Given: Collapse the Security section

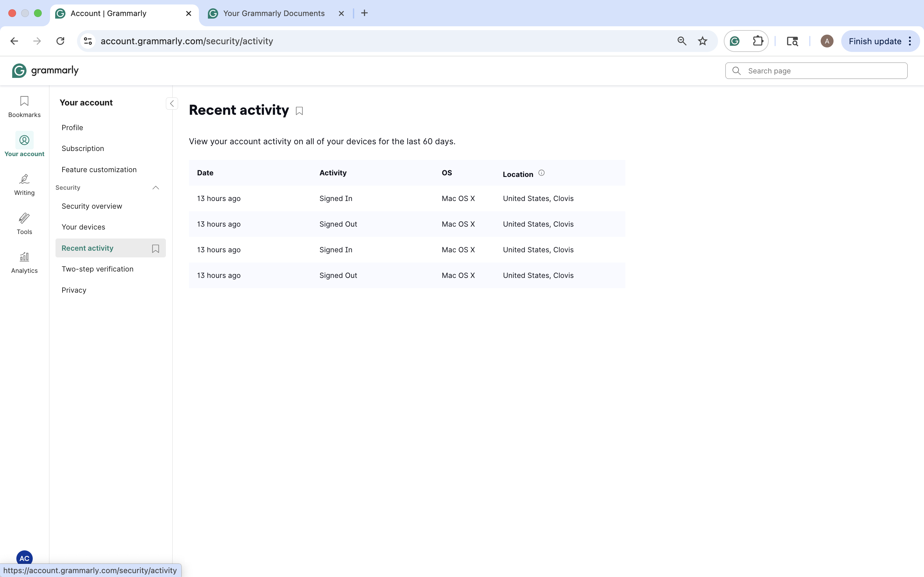Looking at the screenshot, I should coord(155,188).
